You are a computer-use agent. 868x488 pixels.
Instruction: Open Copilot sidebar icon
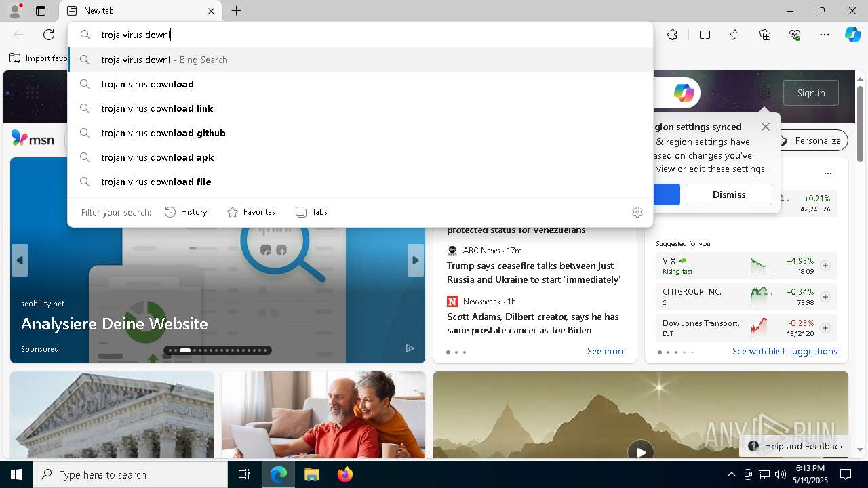pos(852,35)
